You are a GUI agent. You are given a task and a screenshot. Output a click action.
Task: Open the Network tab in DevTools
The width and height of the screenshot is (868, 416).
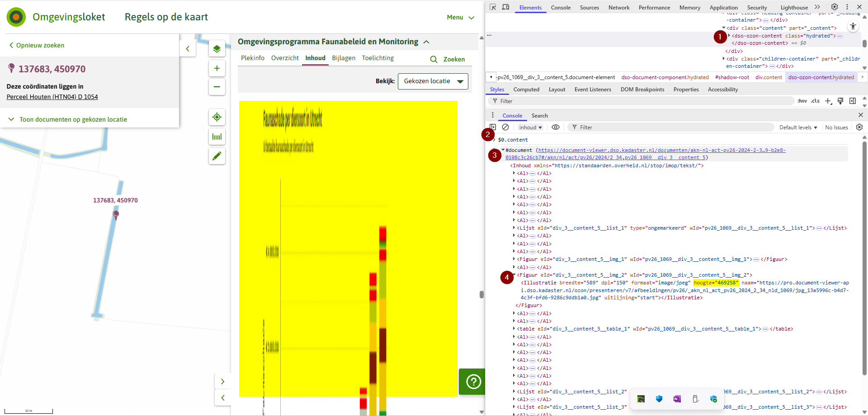coord(618,8)
